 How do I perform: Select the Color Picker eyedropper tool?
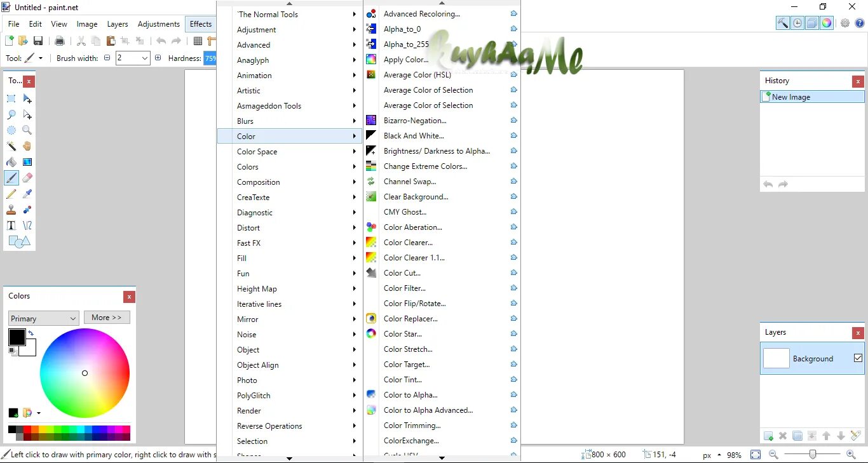tap(27, 194)
